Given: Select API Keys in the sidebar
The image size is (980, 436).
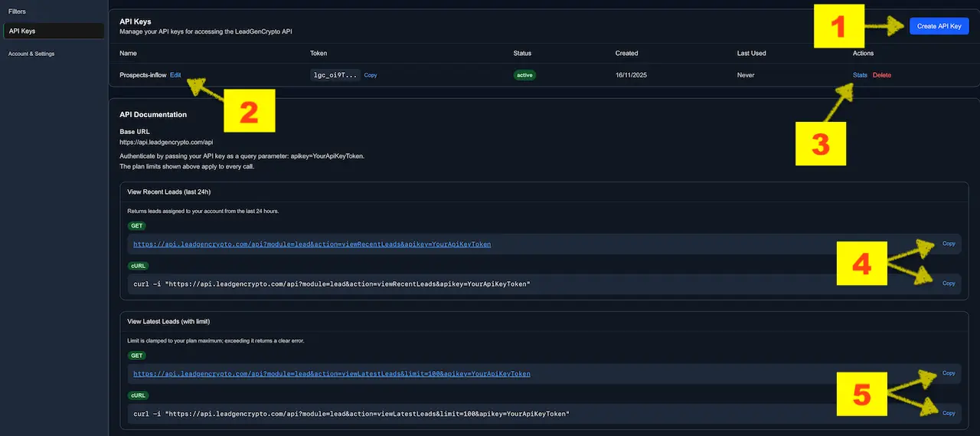Looking at the screenshot, I should [x=54, y=31].
